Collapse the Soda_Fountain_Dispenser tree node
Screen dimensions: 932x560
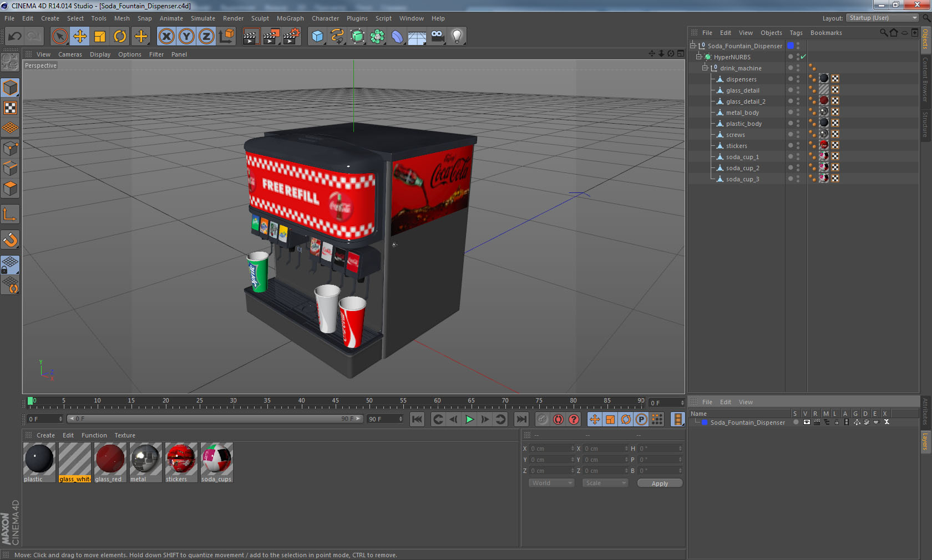coord(692,45)
